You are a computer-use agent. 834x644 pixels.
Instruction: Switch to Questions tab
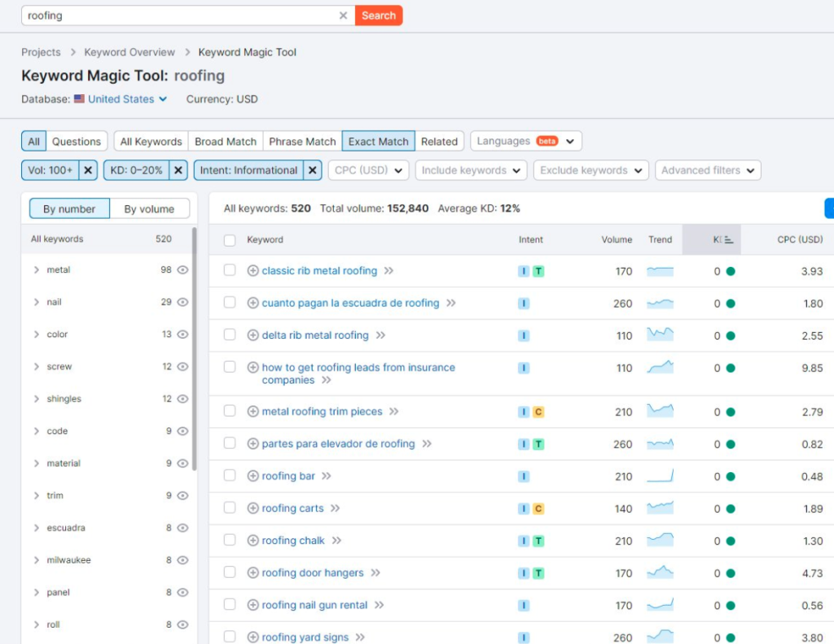coord(77,142)
